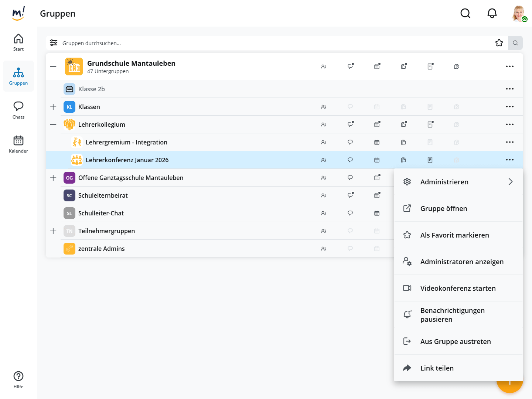Open filter settings beside group search
The image size is (532, 399).
(54, 43)
